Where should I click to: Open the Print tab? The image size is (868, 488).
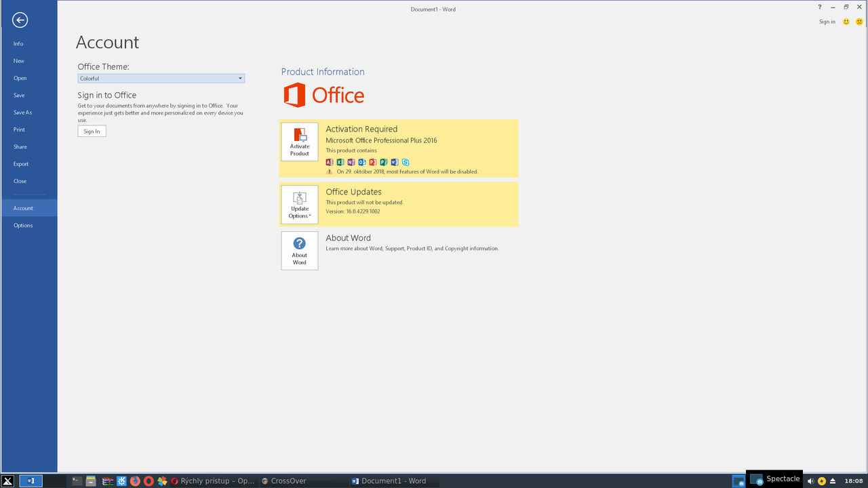click(x=28, y=129)
